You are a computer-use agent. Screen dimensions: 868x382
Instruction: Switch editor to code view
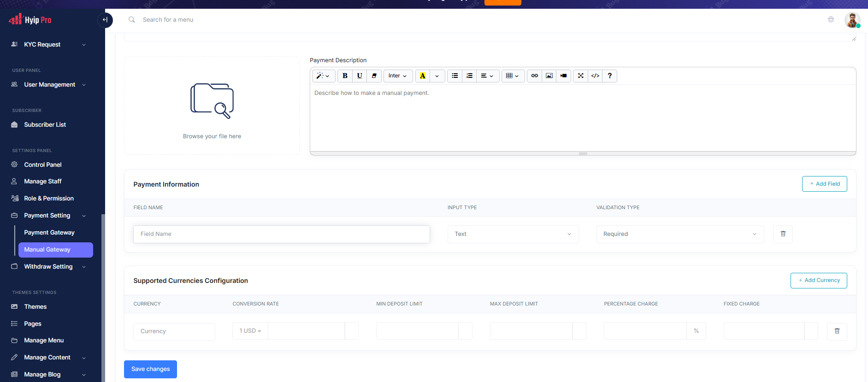pyautogui.click(x=595, y=76)
